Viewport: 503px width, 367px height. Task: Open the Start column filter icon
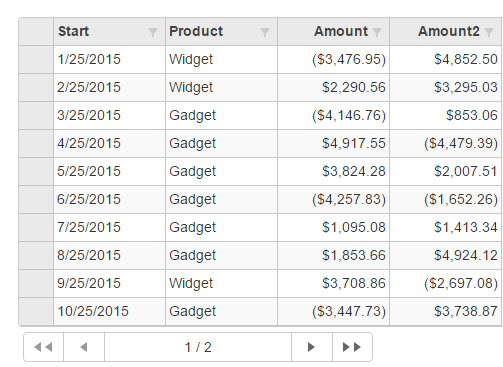(153, 32)
